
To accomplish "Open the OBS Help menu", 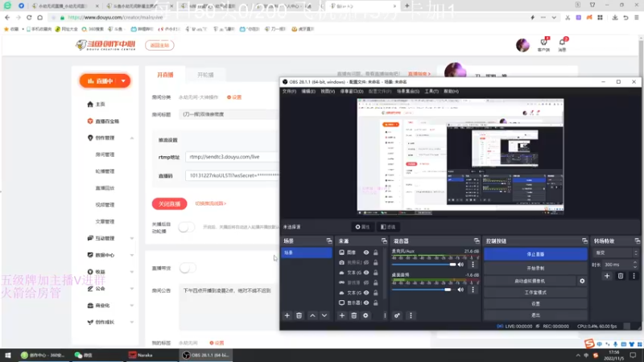I will tap(451, 91).
